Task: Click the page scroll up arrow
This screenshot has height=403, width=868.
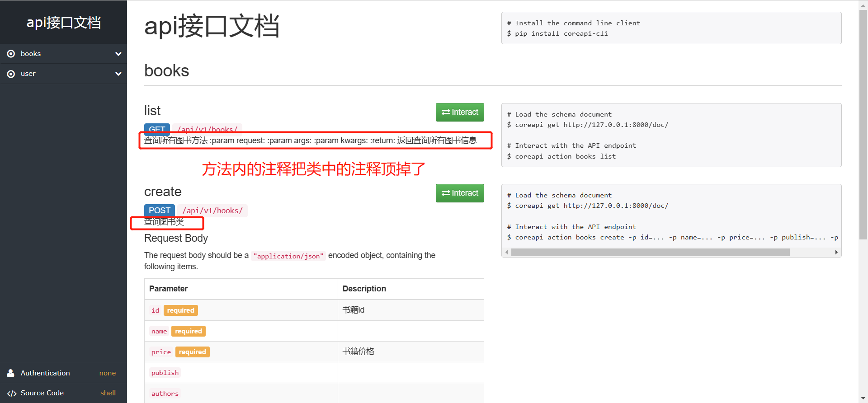Action: [x=863, y=5]
